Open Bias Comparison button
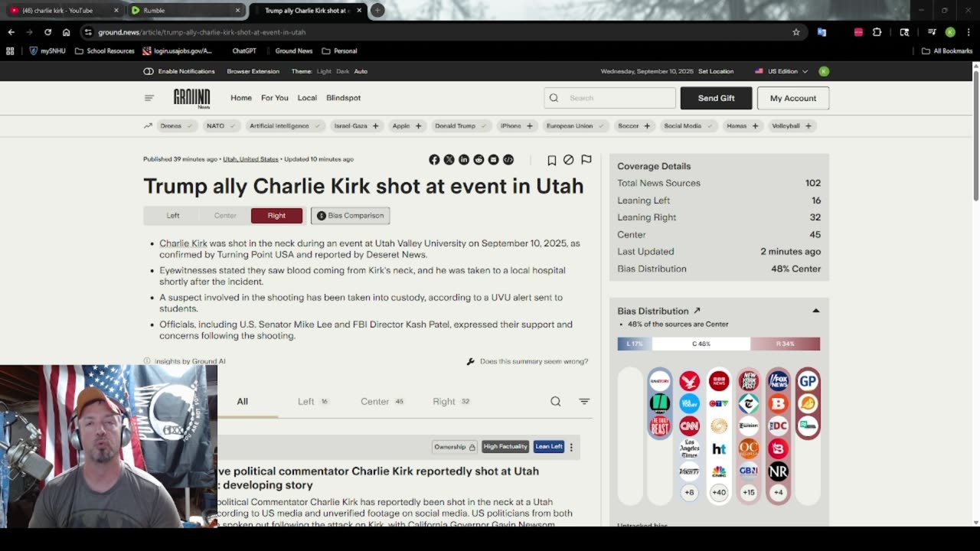This screenshot has height=551, width=980. (351, 216)
